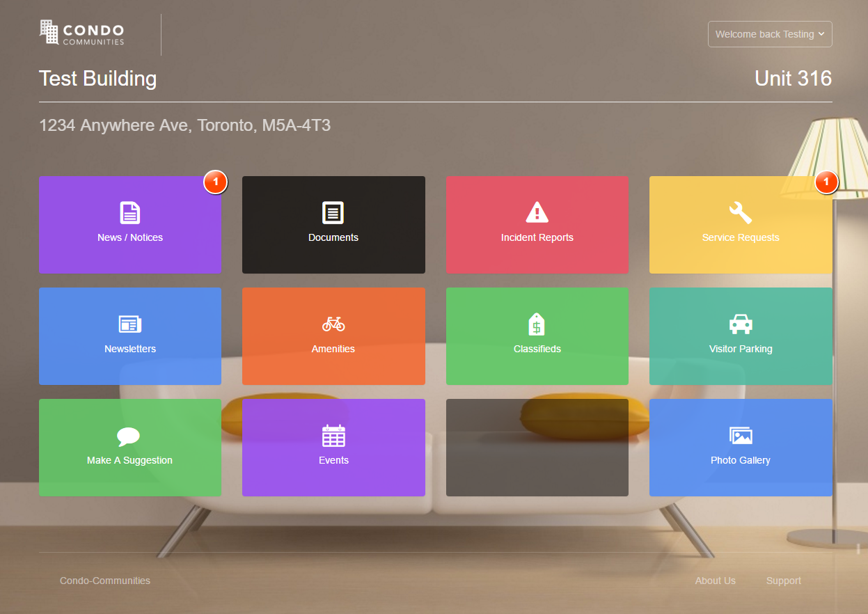Click the notification badge on News / Notices
The image size is (868, 614).
(215, 182)
